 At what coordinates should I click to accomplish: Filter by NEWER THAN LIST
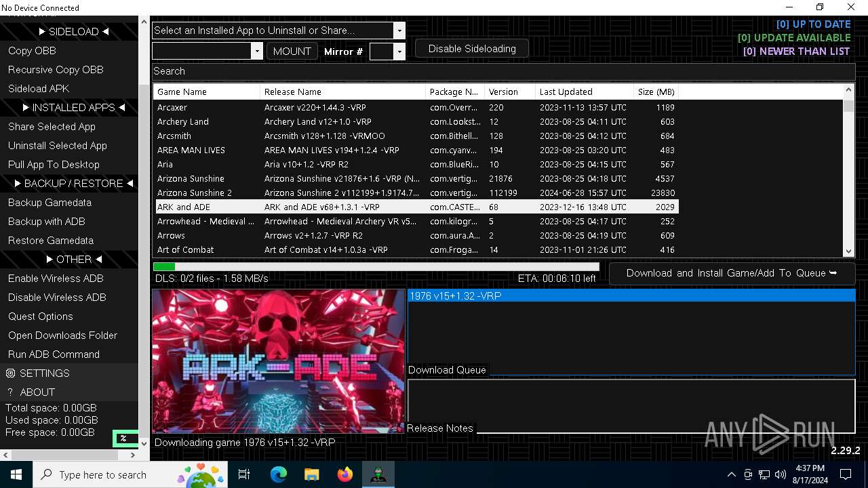tap(797, 52)
